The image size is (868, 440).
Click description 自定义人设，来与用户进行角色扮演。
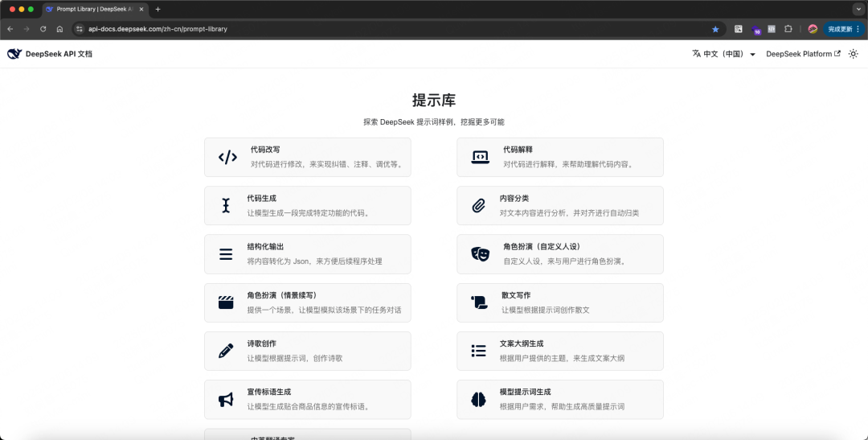tap(564, 261)
